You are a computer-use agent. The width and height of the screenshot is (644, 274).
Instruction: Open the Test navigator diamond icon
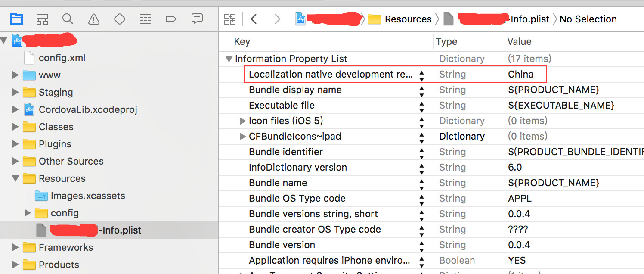pos(119,19)
